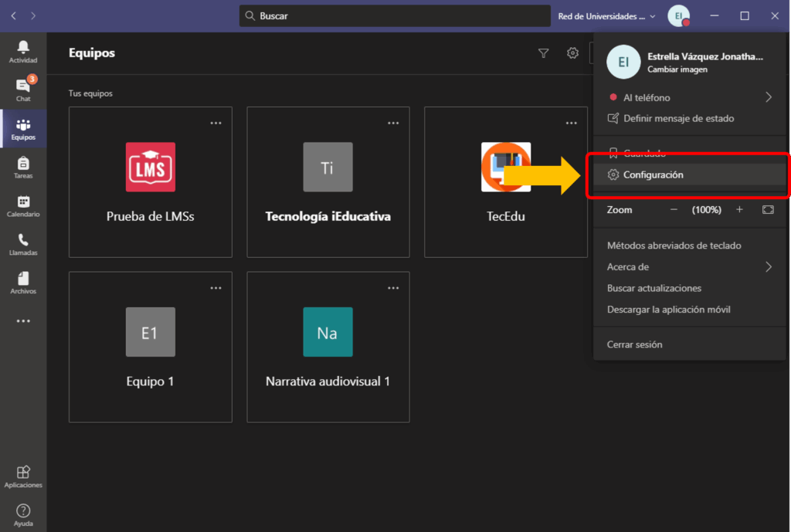Increase zoom with plus button
This screenshot has height=532, width=791.
[739, 210]
